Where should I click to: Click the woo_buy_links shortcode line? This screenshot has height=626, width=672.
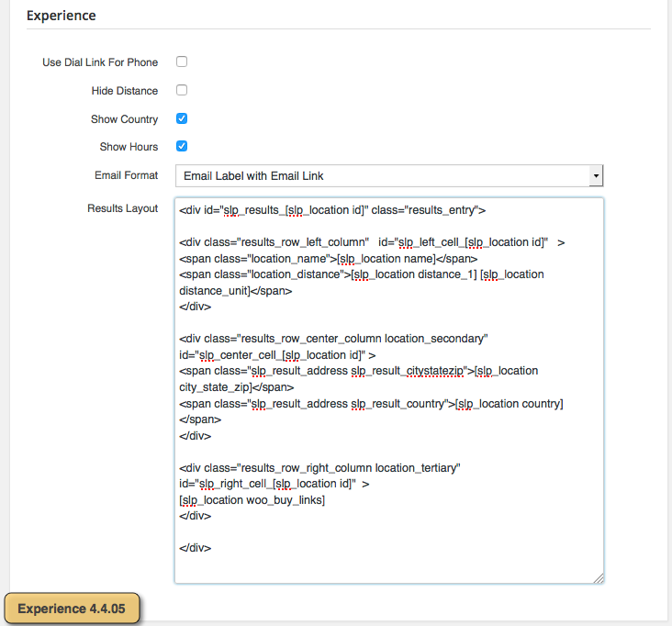(252, 500)
